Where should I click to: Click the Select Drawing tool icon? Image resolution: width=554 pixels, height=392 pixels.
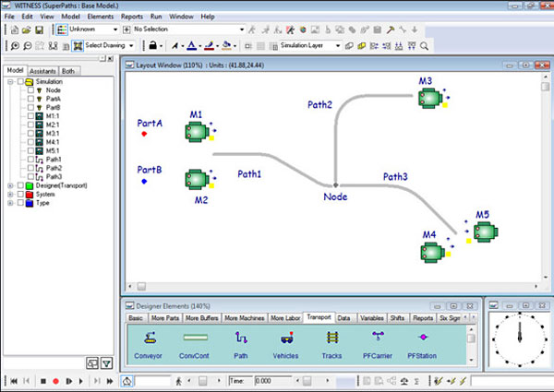(78, 45)
